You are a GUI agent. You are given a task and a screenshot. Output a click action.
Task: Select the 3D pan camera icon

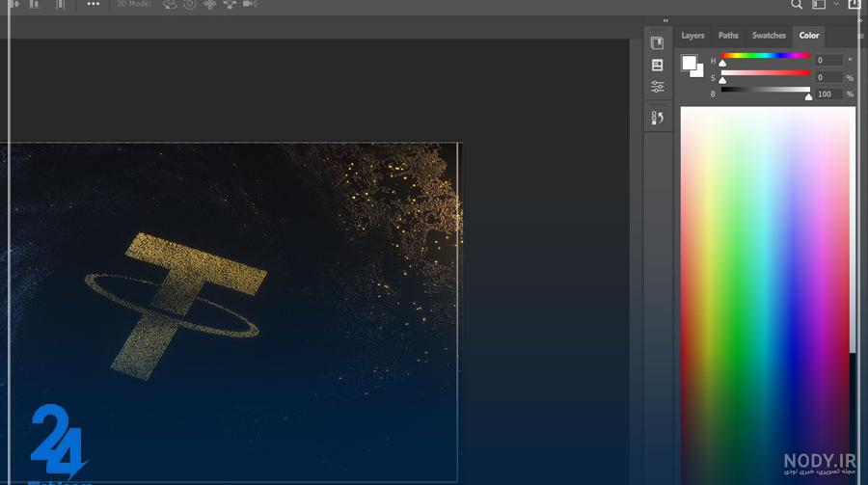pos(210,5)
